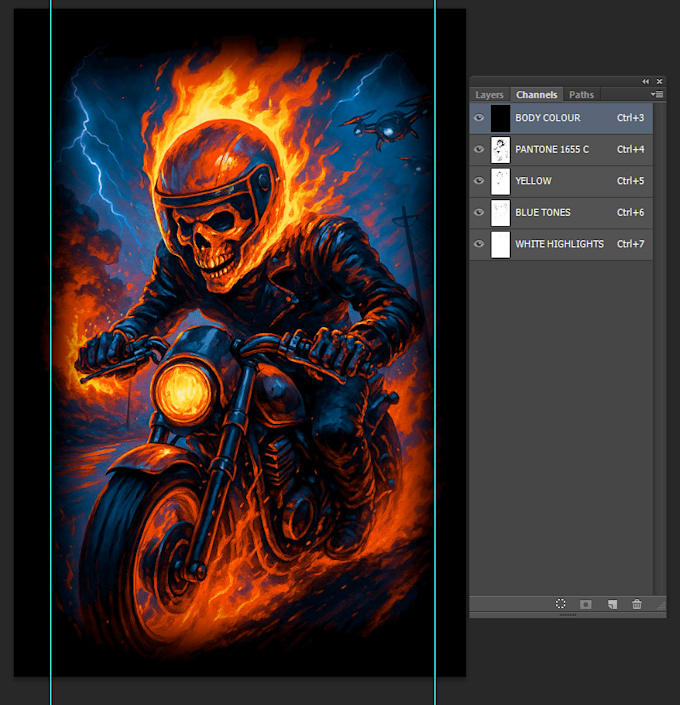680x705 pixels.
Task: Toggle visibility of BLUE TONES channel
Action: (479, 212)
